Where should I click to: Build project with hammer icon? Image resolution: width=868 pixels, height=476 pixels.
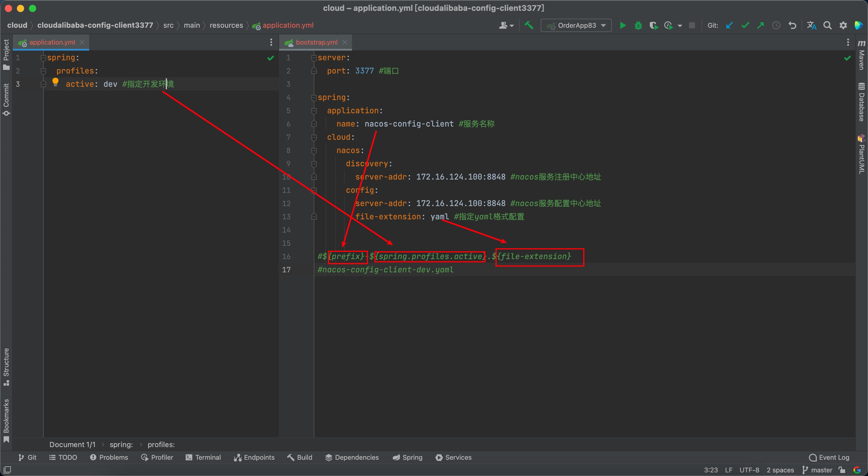529,25
